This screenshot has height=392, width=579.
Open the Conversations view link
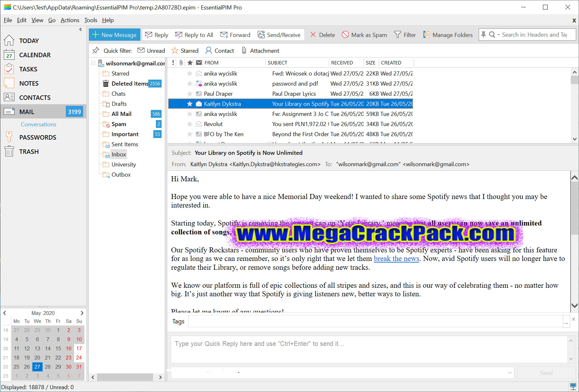tap(39, 124)
